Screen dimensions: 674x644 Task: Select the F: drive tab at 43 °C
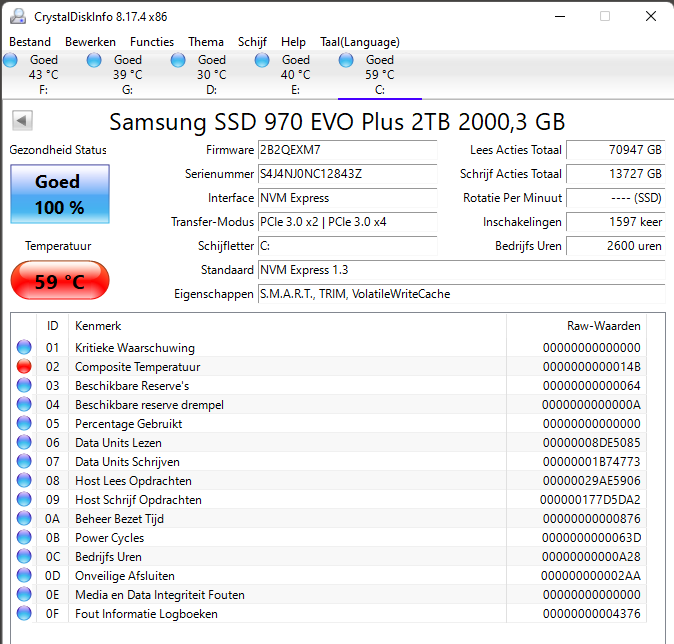(43, 75)
